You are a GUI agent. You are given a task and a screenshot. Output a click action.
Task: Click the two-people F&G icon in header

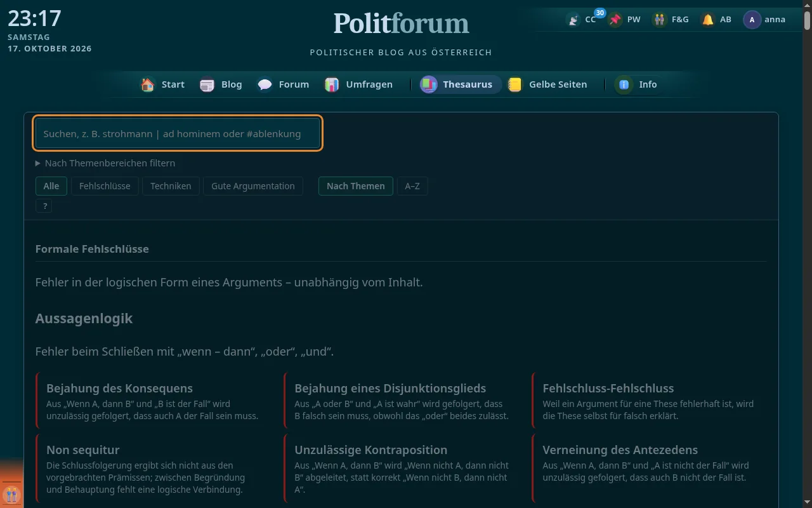[x=660, y=20]
